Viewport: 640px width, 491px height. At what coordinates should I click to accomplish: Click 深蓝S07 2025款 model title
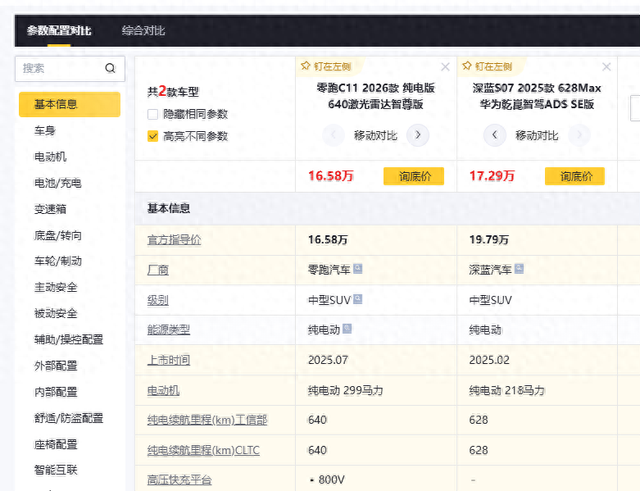[x=537, y=96]
